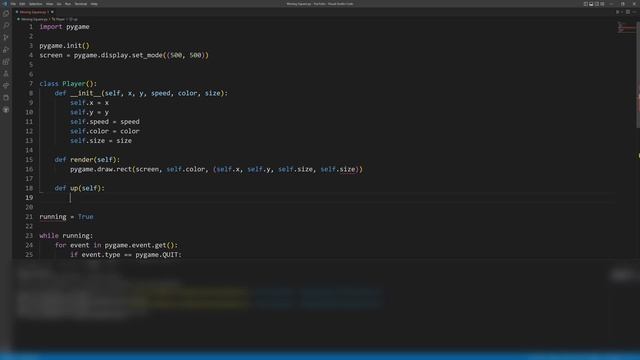Open the Edit menu

coord(22,4)
